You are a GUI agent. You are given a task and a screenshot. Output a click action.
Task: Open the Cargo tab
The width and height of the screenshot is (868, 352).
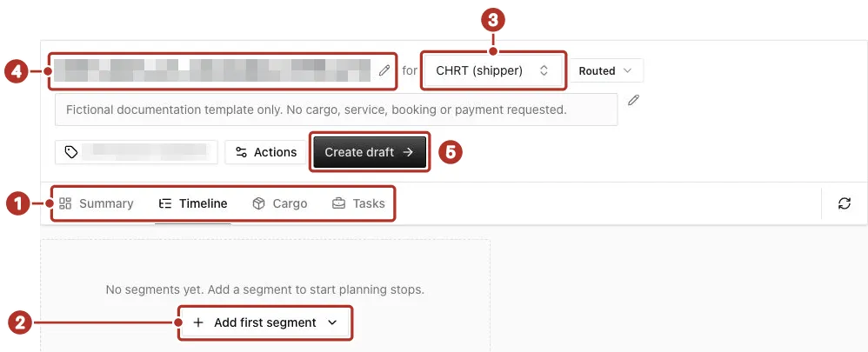[x=279, y=203]
